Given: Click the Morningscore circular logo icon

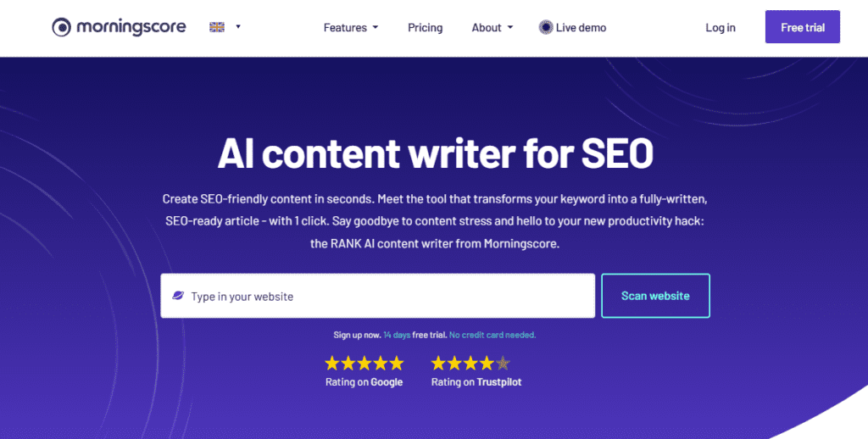Looking at the screenshot, I should click(x=61, y=27).
